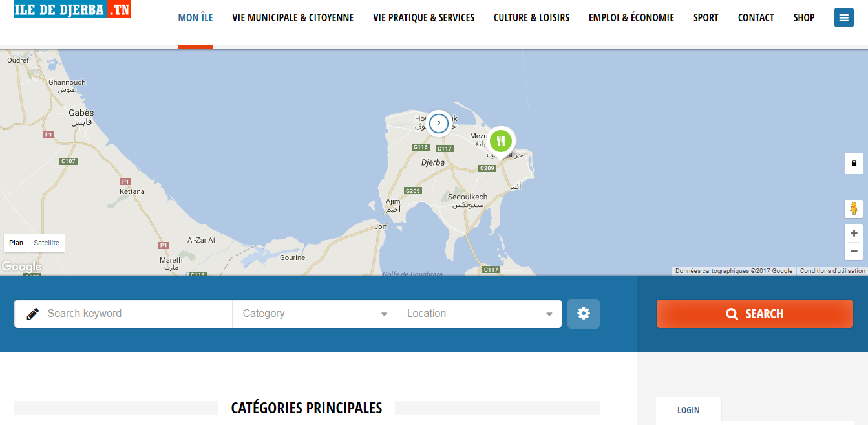Toggle the map lock icon
868x425 pixels.
[x=854, y=164]
